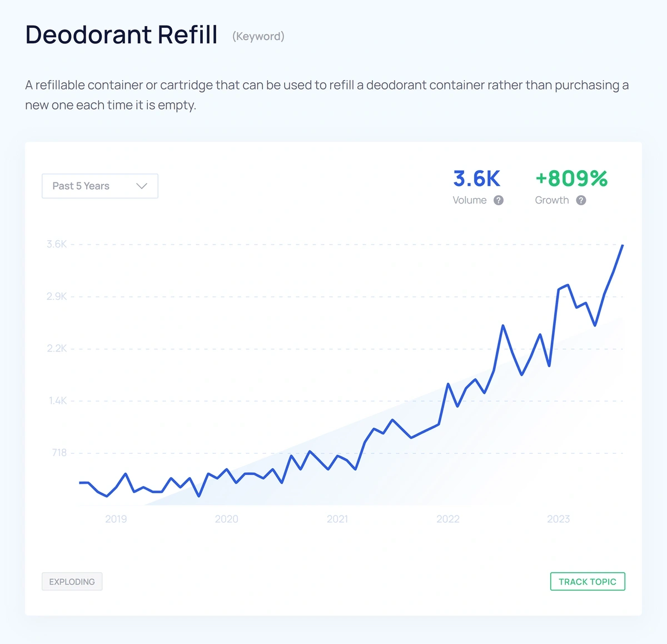The image size is (667, 644).
Task: Click the (Keyword) label
Action: coord(258,37)
